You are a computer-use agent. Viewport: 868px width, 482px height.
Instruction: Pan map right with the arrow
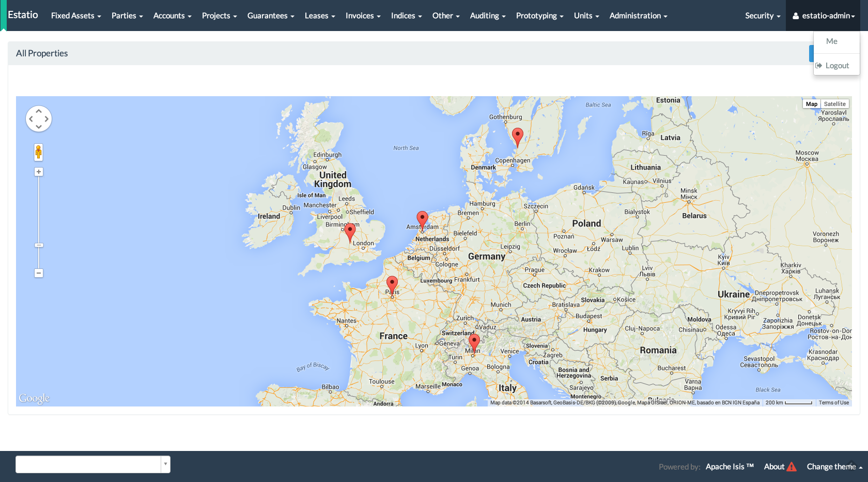click(47, 119)
